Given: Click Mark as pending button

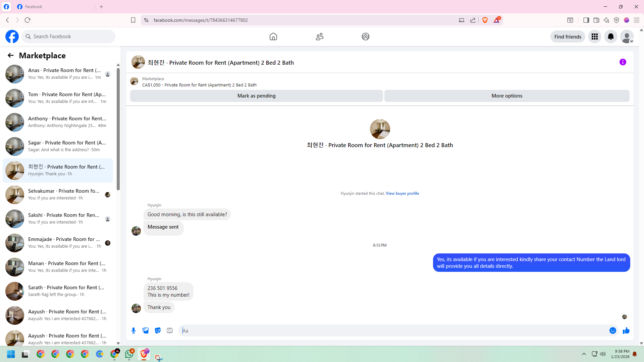Looking at the screenshot, I should click(x=256, y=96).
